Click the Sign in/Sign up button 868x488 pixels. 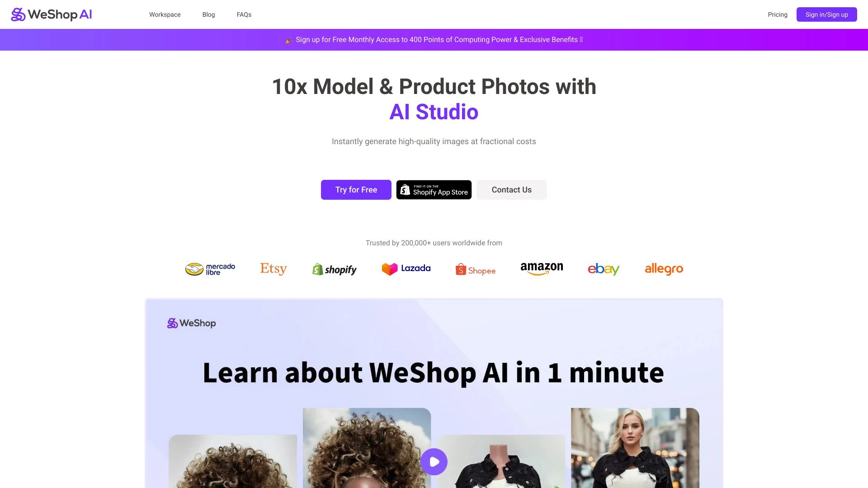pos(826,14)
